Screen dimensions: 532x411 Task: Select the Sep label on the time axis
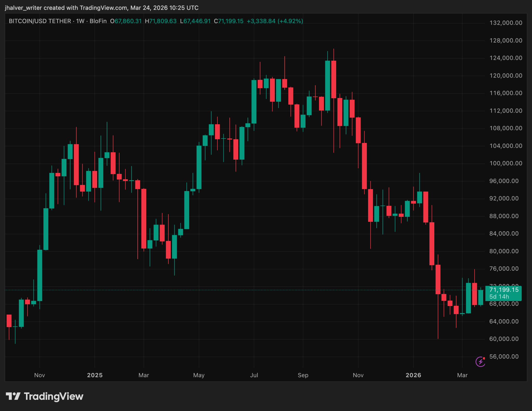[x=303, y=375]
